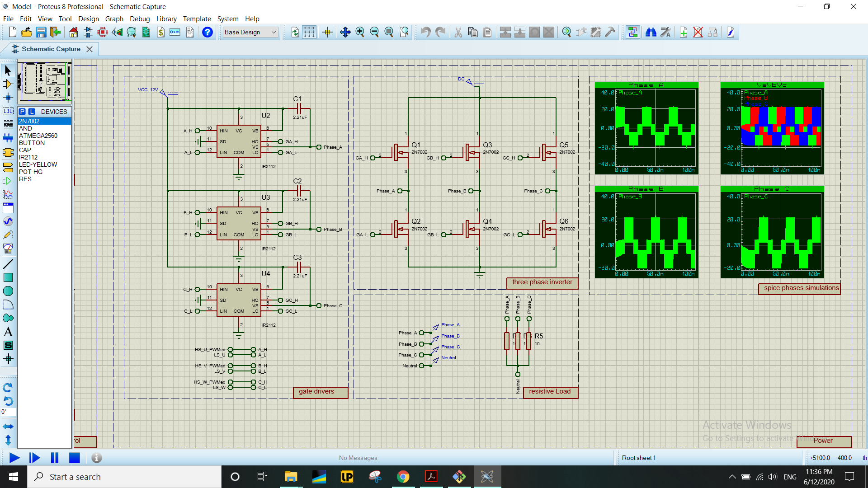Activate the Graph mode tool
The width and height of the screenshot is (868, 488).
pyautogui.click(x=8, y=194)
